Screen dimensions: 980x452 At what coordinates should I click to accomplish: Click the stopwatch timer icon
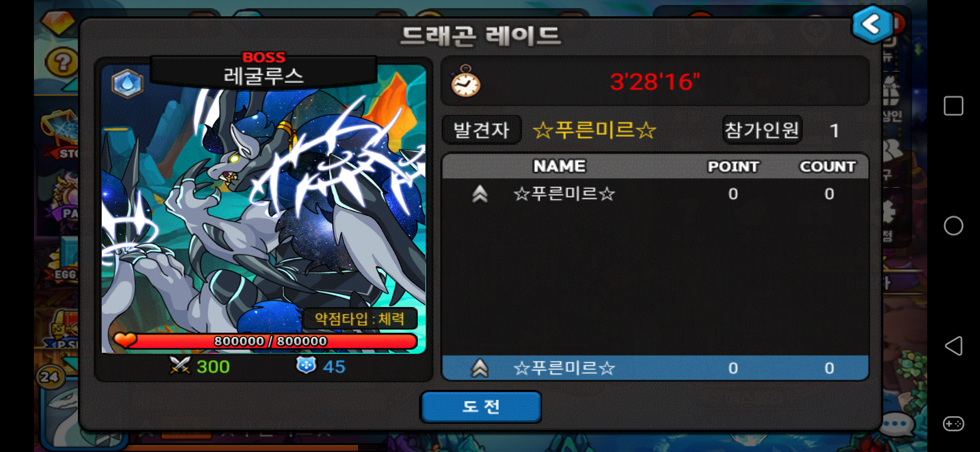point(465,81)
